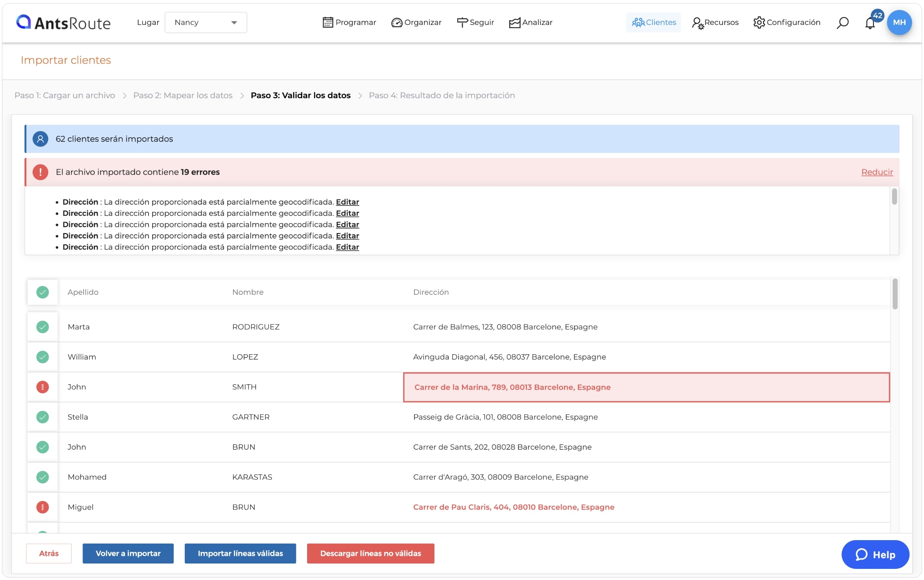Open the Help chat widget
Screen dimensions: 924x580
click(x=875, y=555)
